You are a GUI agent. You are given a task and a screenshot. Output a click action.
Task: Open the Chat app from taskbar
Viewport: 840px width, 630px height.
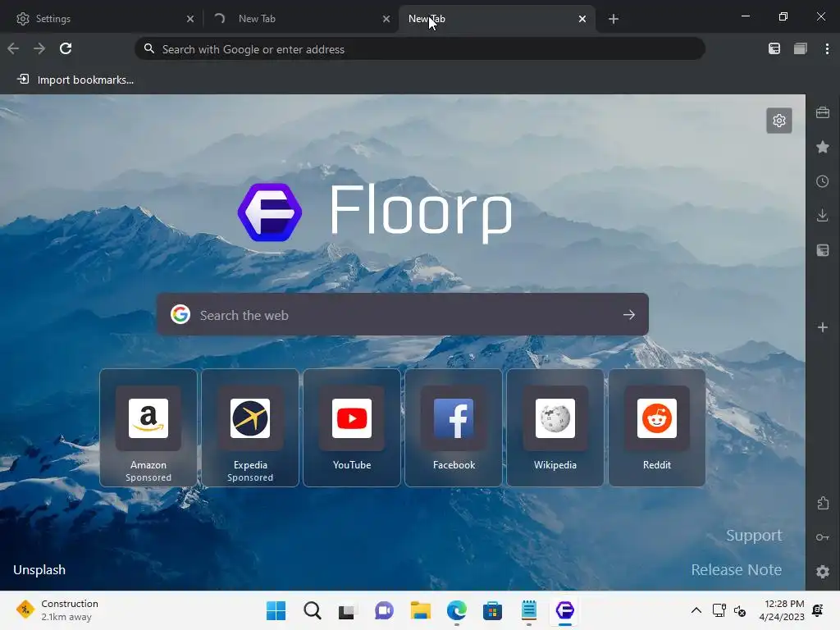[x=384, y=610]
